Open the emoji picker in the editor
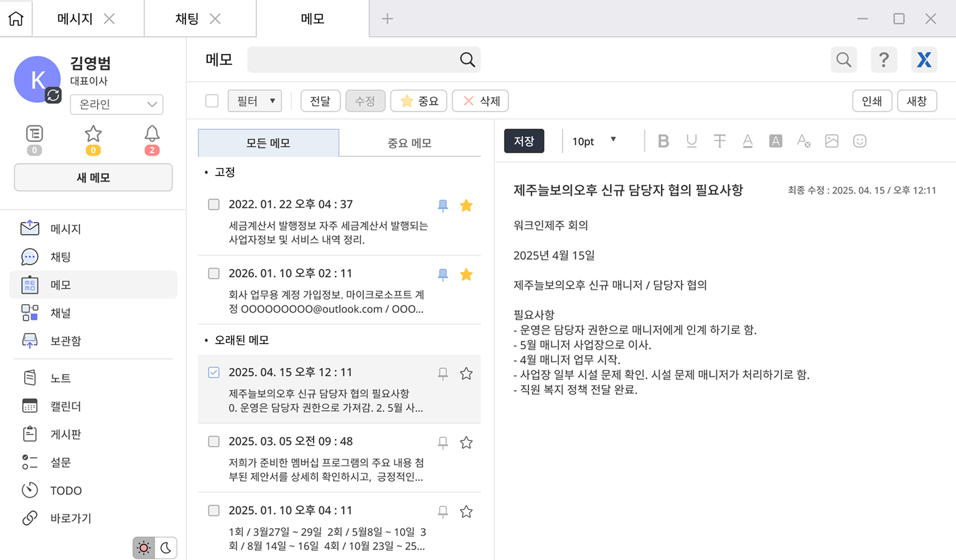This screenshot has width=956, height=560. pos(860,141)
